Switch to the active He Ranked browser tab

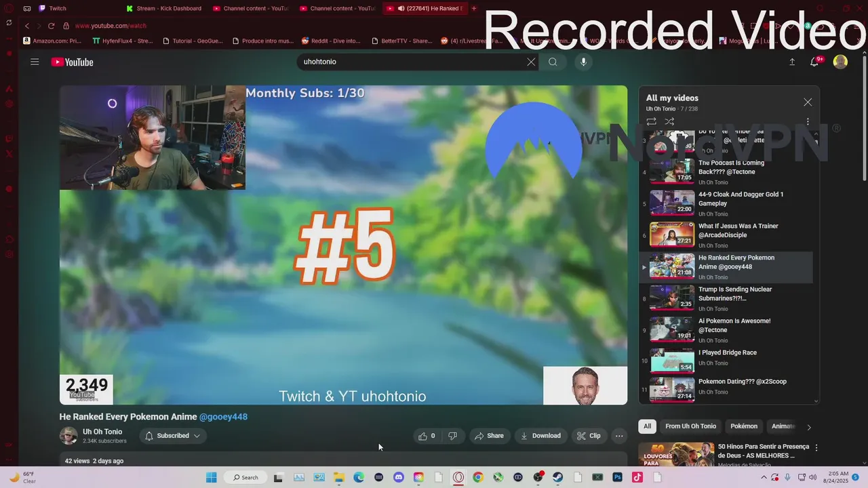(x=425, y=8)
